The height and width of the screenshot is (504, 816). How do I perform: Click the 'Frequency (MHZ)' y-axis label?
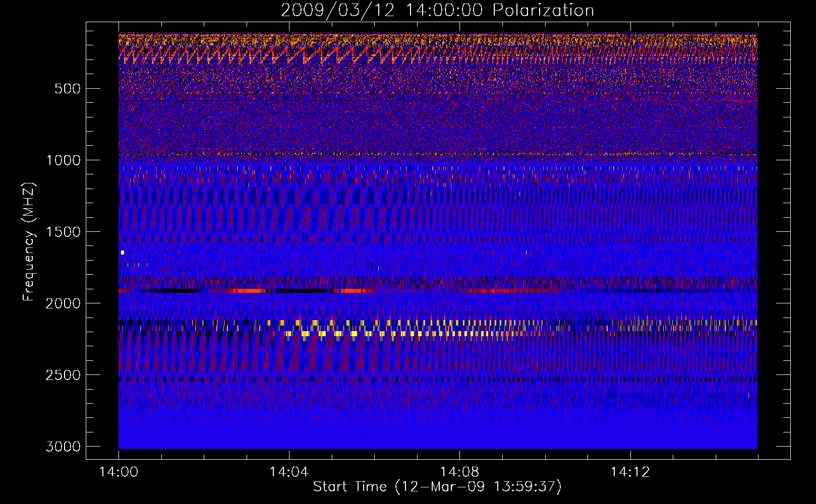click(x=29, y=241)
